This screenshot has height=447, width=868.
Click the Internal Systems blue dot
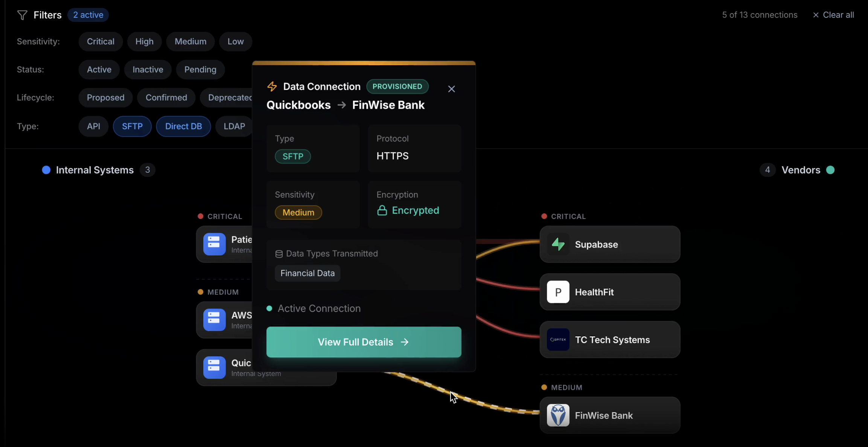(46, 170)
